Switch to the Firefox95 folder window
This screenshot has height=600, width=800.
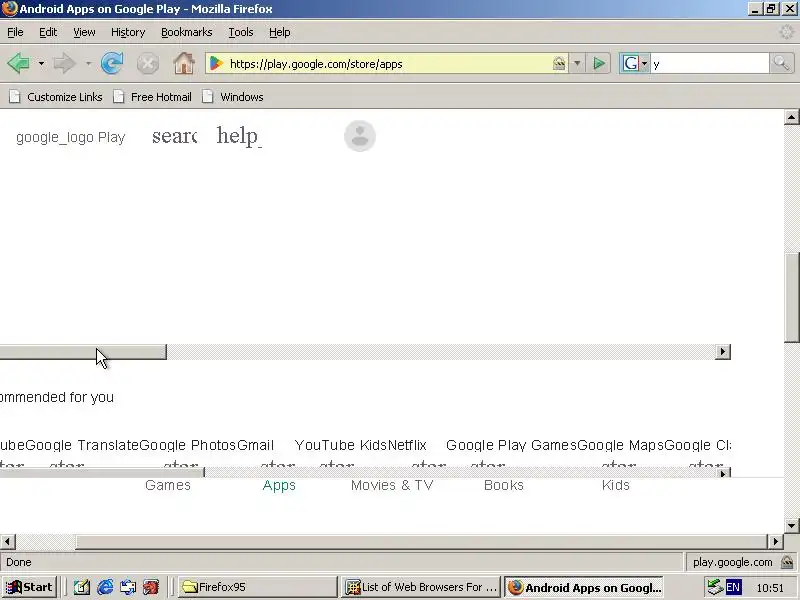(257, 587)
